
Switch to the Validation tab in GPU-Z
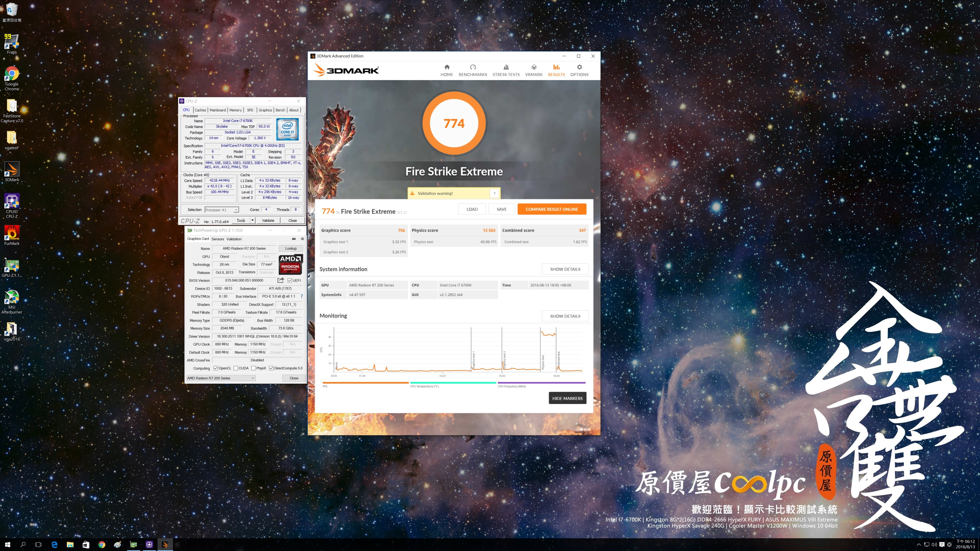(x=234, y=239)
